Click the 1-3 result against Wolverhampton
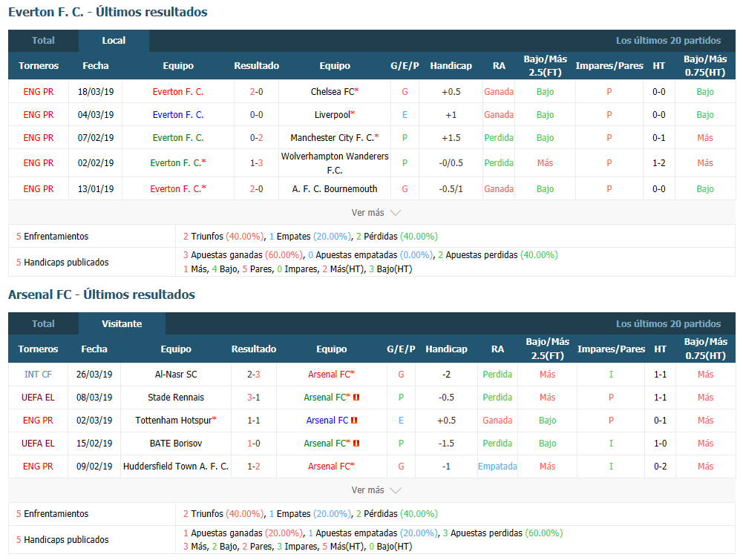 pyautogui.click(x=256, y=163)
